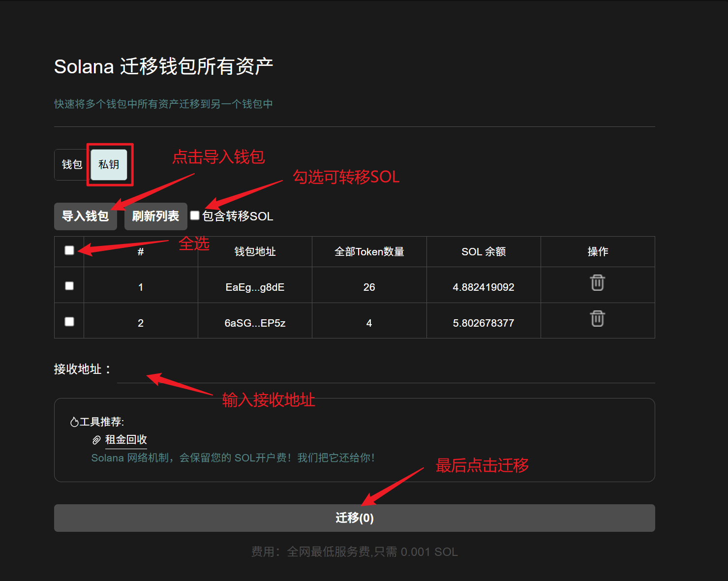Switch to the 私钥 tab
Viewport: 728px width, 581px height.
109,165
